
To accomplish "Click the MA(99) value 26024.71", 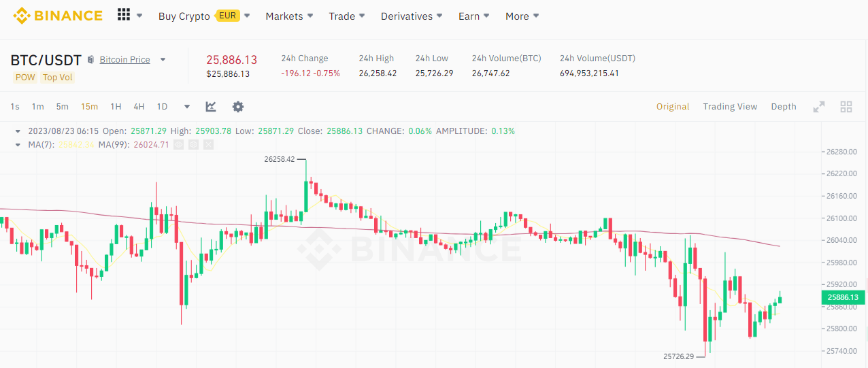I will coord(151,145).
